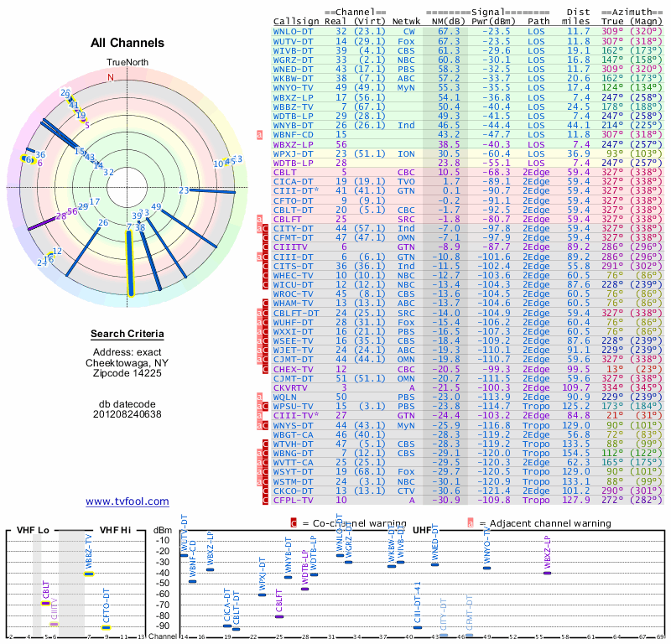Click the purple channel 28 radar label
671x644 pixels.
click(61, 216)
